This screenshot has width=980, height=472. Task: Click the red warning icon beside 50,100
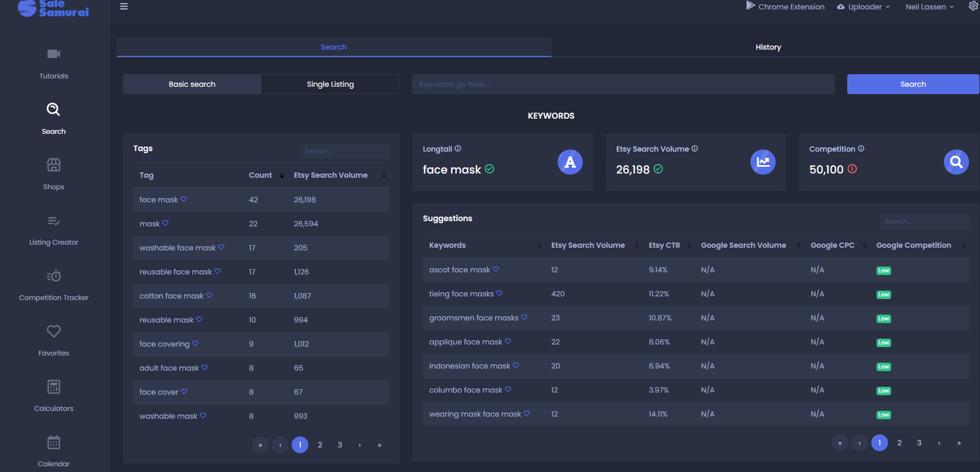tap(852, 169)
